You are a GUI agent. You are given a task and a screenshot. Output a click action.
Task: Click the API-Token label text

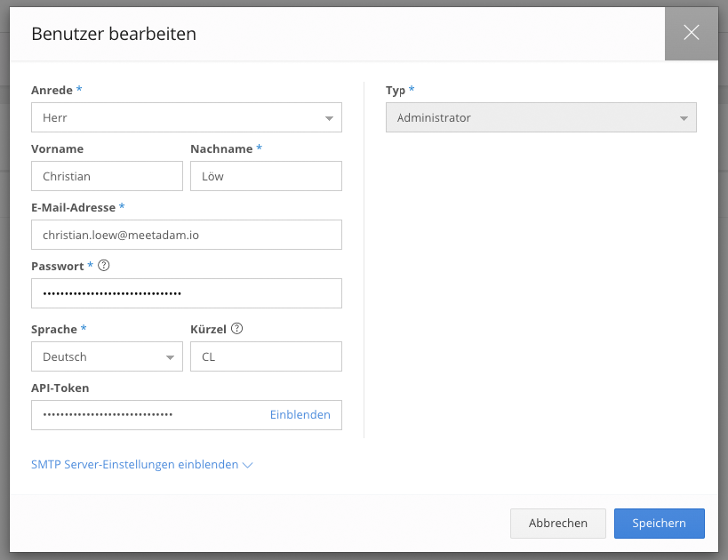[x=60, y=388]
